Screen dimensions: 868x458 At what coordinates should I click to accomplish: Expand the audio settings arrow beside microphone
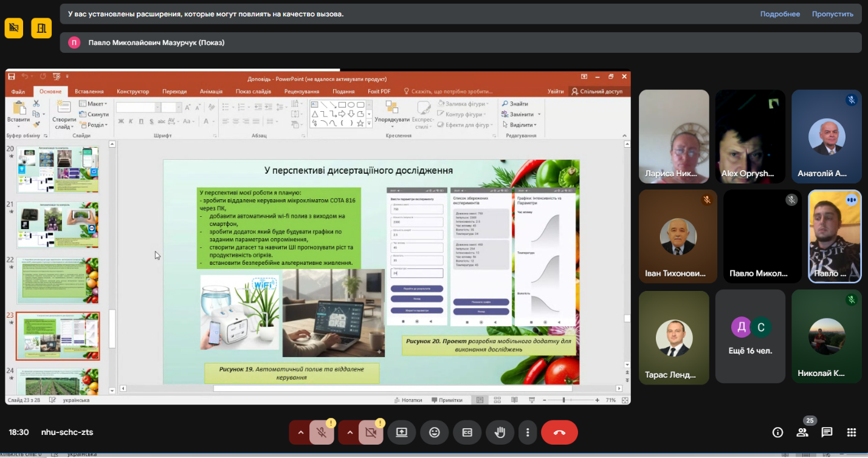tap(300, 432)
